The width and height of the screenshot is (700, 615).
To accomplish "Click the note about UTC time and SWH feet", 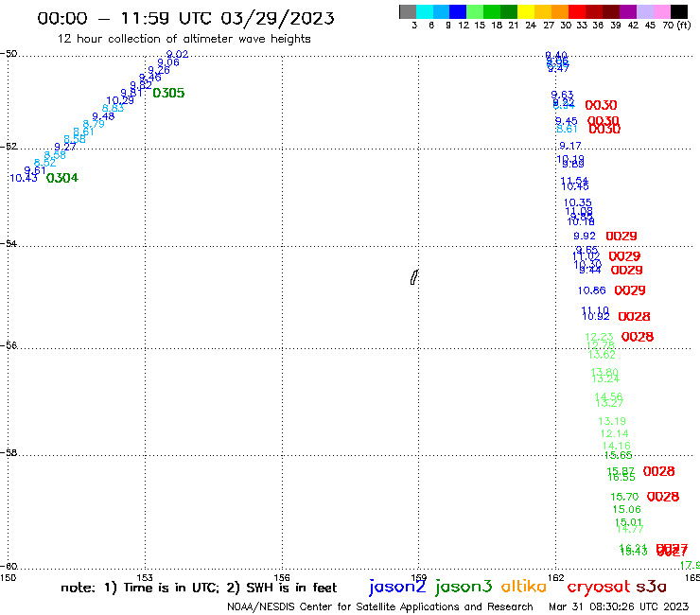I will pos(199,588).
